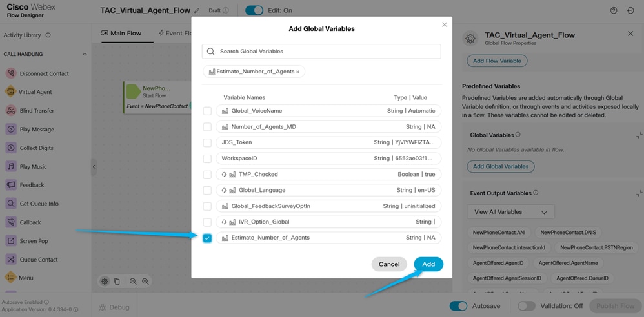Click the Activity Library info icon
The image size is (644, 317).
click(48, 35)
